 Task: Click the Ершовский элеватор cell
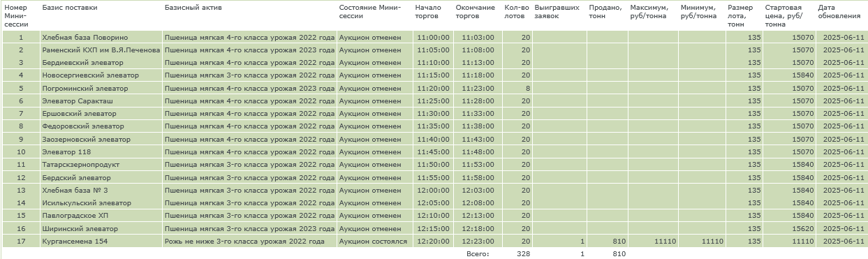click(x=101, y=114)
